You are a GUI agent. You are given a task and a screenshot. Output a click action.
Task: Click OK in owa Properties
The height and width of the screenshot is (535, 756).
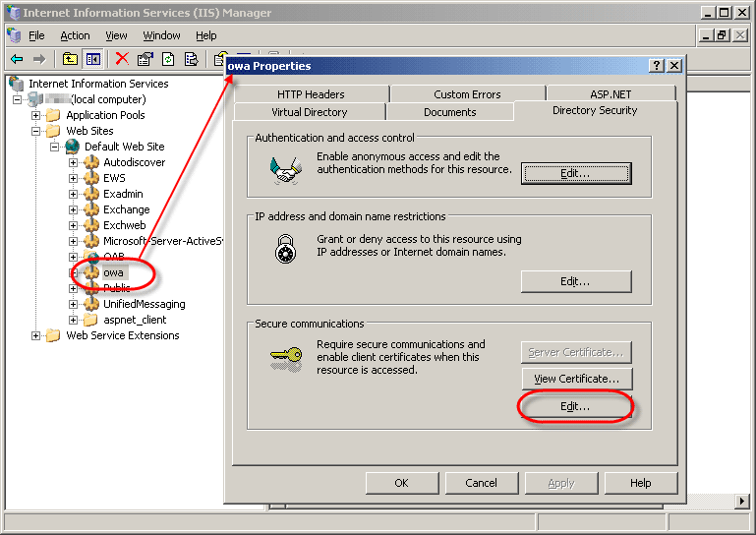click(402, 483)
